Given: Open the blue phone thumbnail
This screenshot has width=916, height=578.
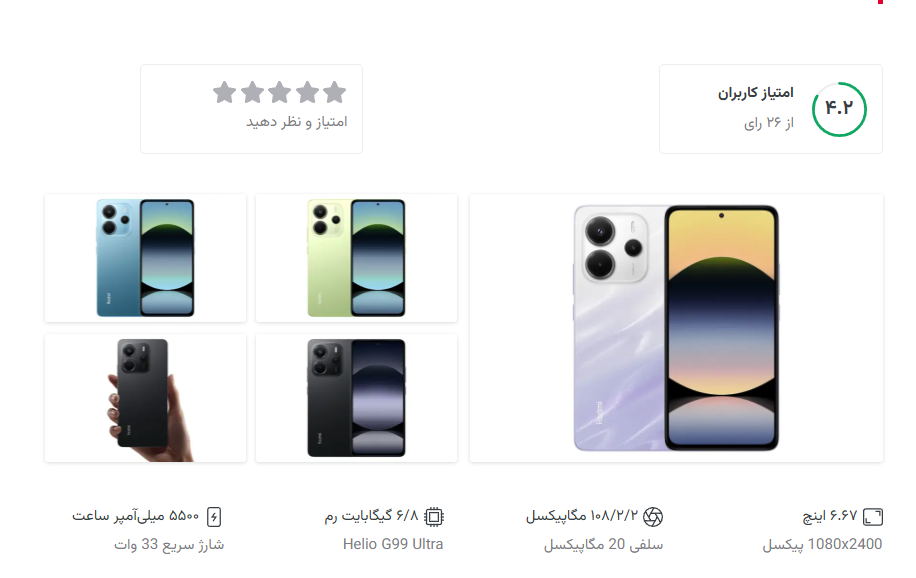Looking at the screenshot, I should (x=145, y=258).
